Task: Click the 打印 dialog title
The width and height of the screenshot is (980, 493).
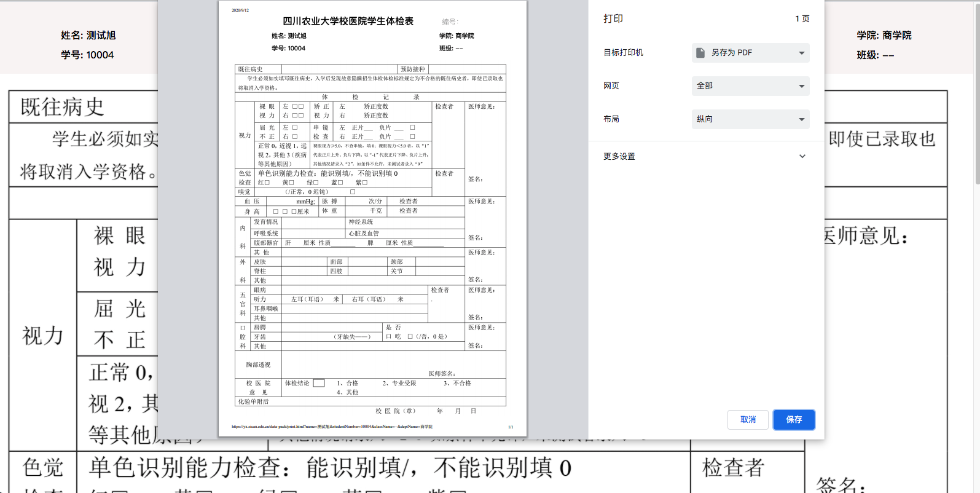Action: click(613, 18)
